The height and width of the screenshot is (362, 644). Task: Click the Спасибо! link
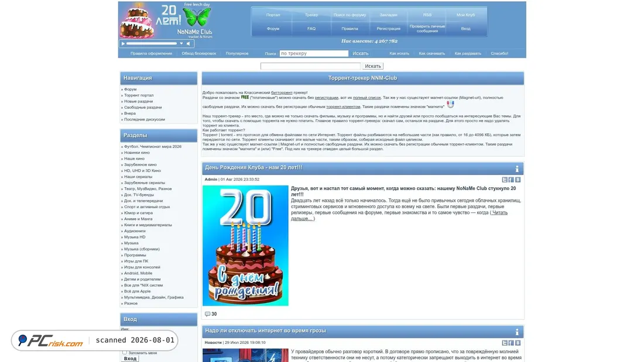point(499,53)
